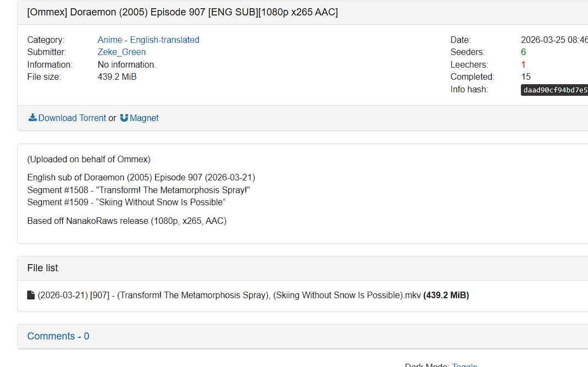Open the Magnet link
Image resolution: width=588 pixels, height=367 pixels.
(x=144, y=118)
